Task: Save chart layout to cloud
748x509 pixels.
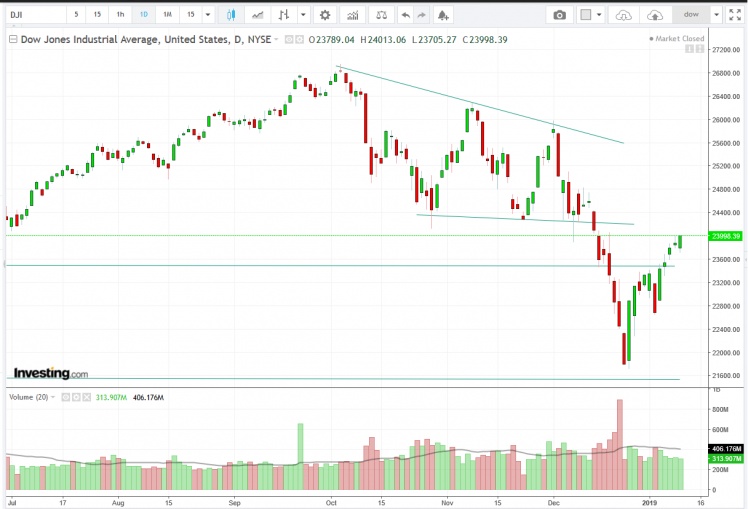Action: 654,15
